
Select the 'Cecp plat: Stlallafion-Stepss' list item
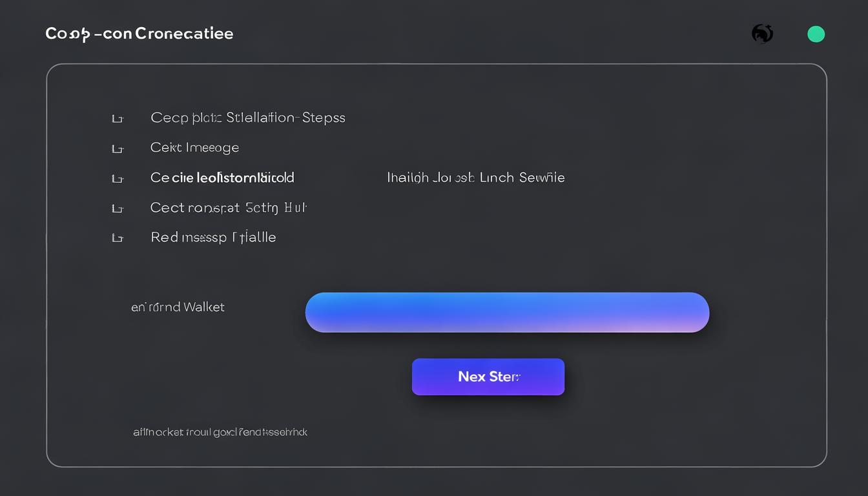[x=248, y=118]
